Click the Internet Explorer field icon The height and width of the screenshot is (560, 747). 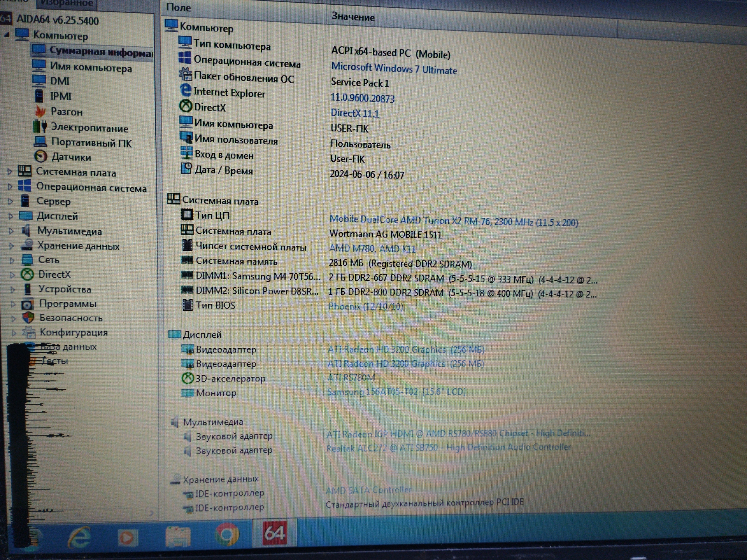[x=186, y=90]
